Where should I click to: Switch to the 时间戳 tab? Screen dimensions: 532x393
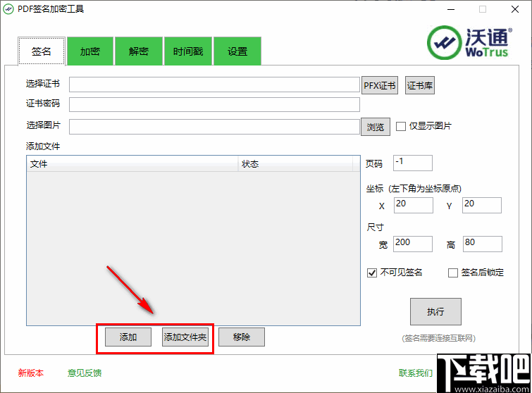[188, 51]
